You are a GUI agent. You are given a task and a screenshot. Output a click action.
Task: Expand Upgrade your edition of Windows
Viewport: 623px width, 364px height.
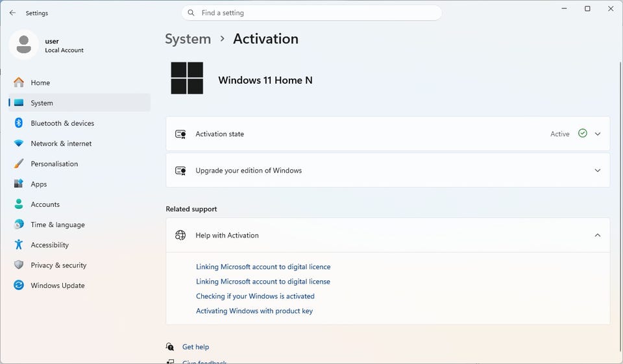(598, 171)
